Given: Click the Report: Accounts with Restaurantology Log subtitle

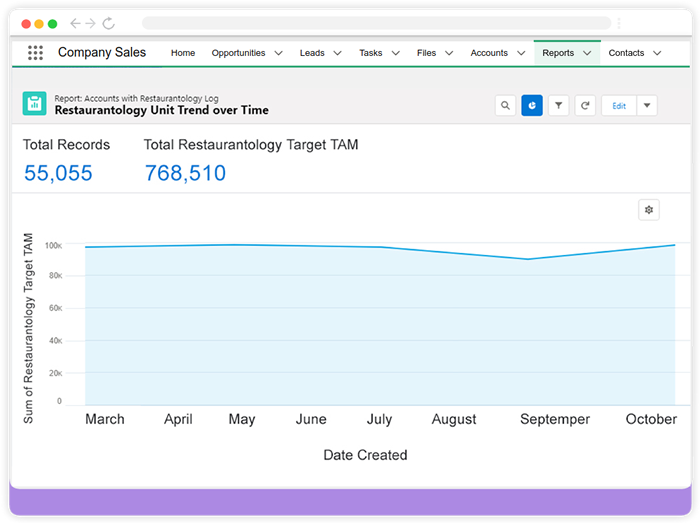Looking at the screenshot, I should coord(136,98).
